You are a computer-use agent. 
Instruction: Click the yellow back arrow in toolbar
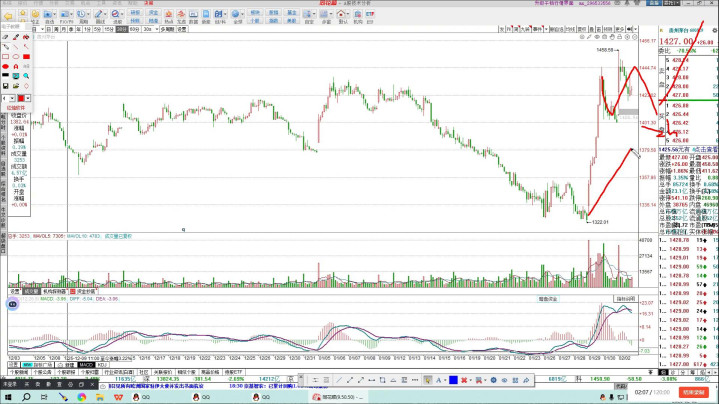point(7,16)
